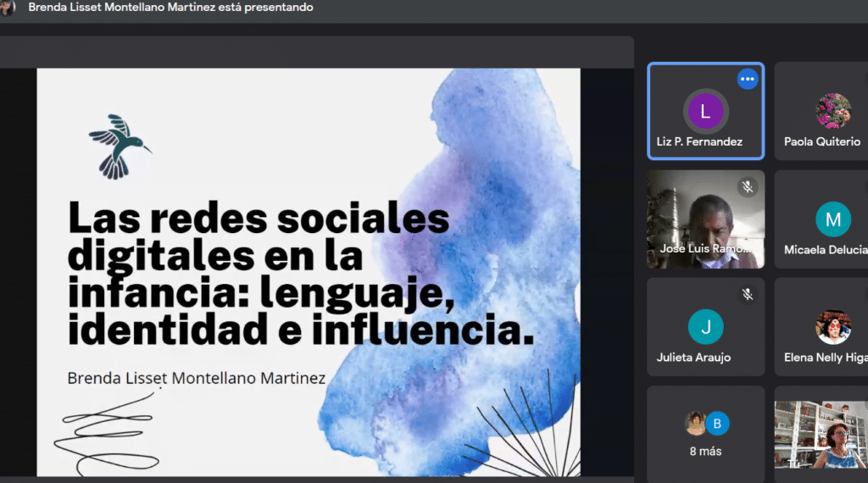Click the slide author line Brenda Lisset Montellano Martinez
This screenshot has height=483, width=868.
click(196, 378)
